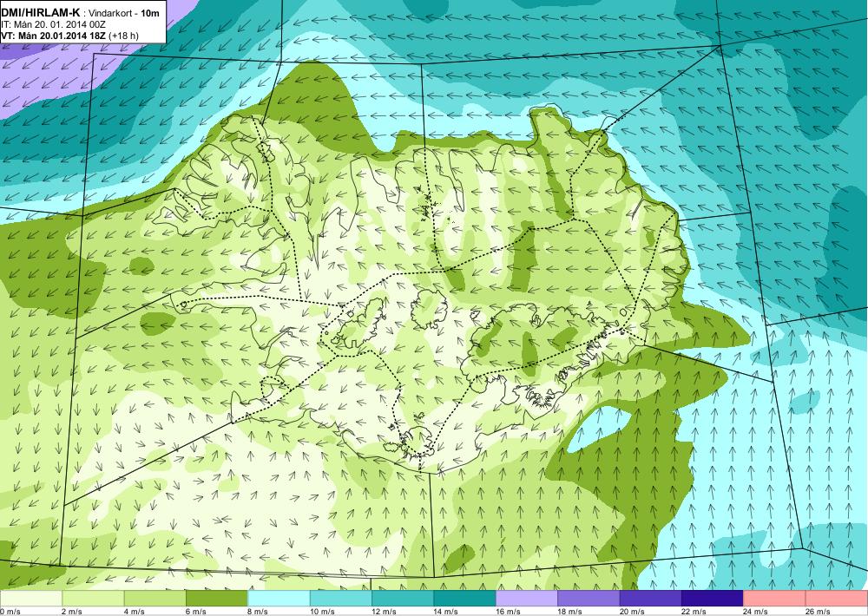Click the pale yellow 0–2 m/s legend swatch
Viewport: 868px width, 616px height.
[x=31, y=599]
